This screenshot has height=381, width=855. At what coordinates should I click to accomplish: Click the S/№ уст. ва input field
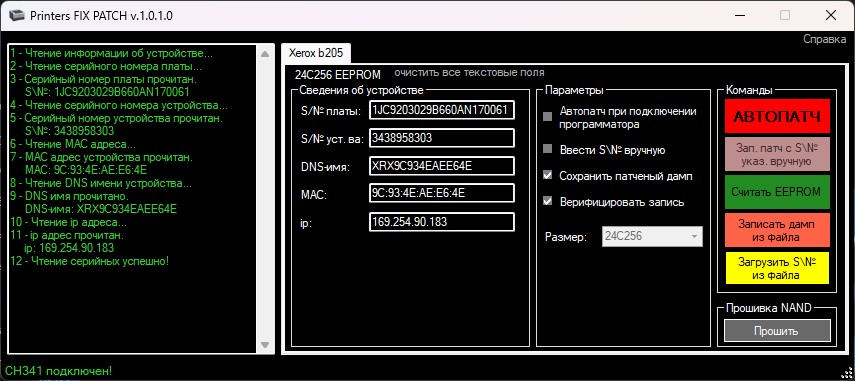[442, 138]
